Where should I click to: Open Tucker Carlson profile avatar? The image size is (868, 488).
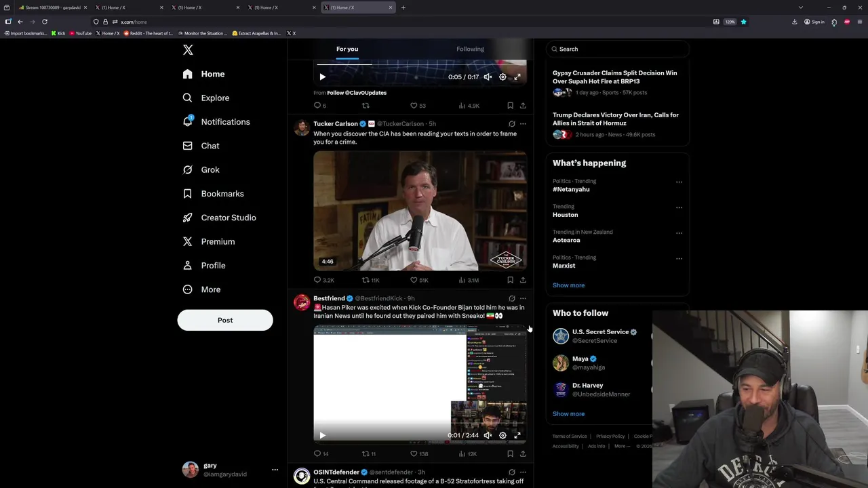[302, 128]
